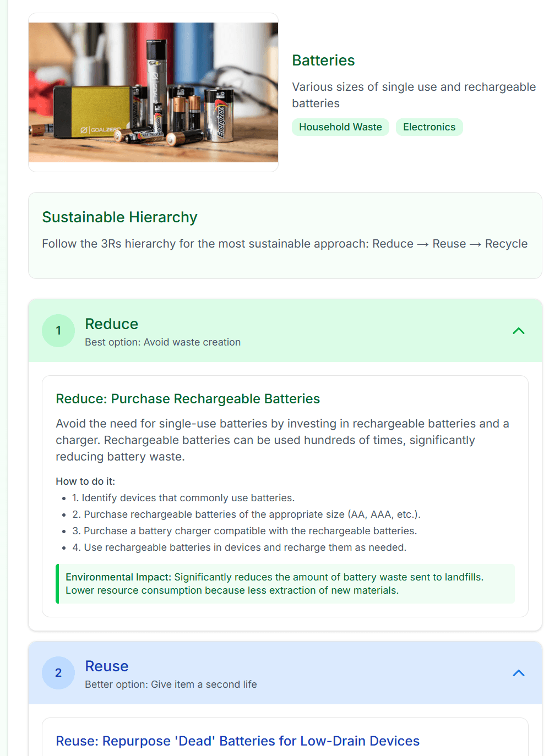Open 'Reduce: Purchase Rechargeable Batteries' card title
The width and height of the screenshot is (560, 756).
coord(188,399)
